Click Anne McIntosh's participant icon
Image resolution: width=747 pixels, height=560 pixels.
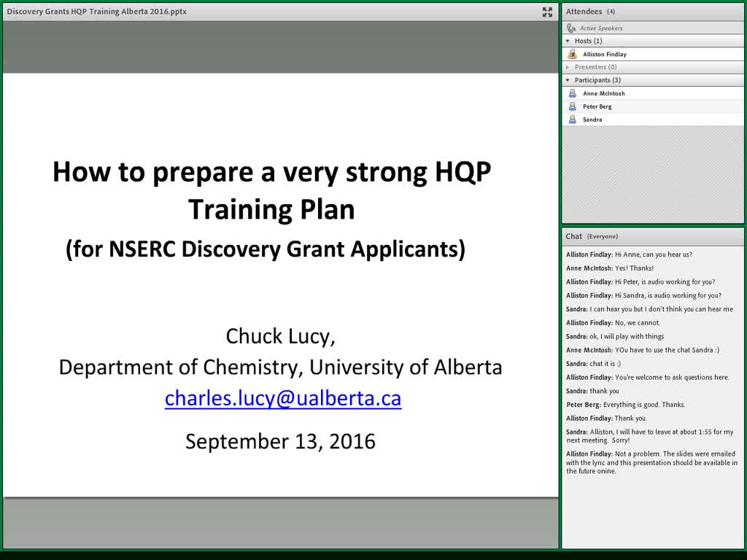point(573,93)
